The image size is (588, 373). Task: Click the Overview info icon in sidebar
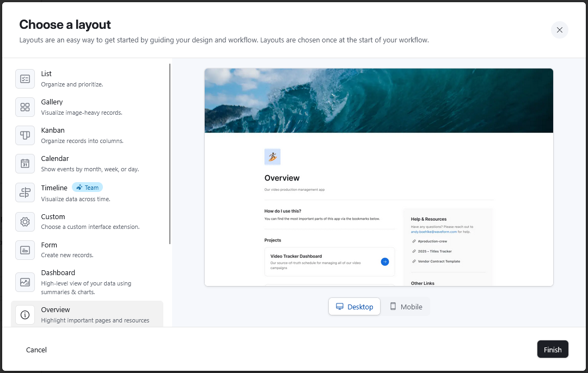click(25, 314)
